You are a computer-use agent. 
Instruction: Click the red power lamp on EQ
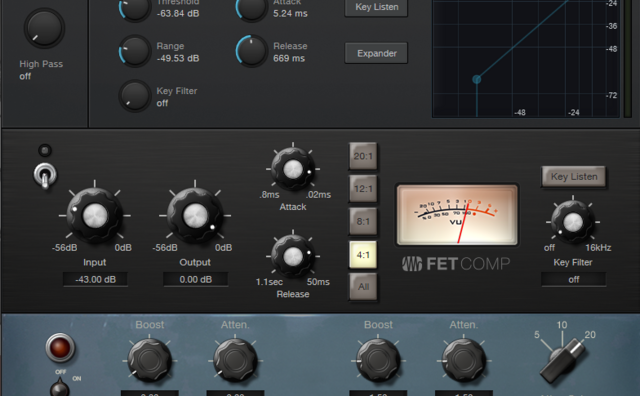[x=60, y=348]
